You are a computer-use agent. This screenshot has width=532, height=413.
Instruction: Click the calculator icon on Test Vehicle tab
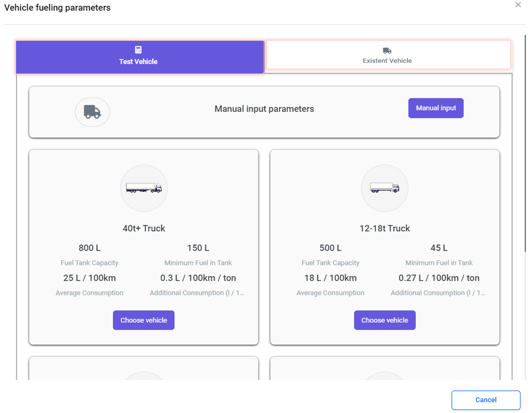click(138, 50)
